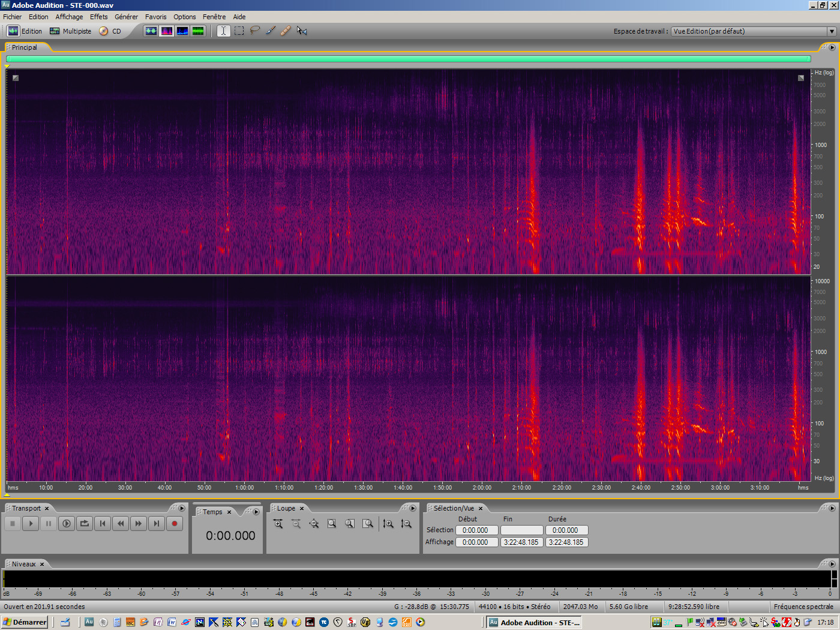
Task: Select the scrub tool
Action: tap(302, 31)
